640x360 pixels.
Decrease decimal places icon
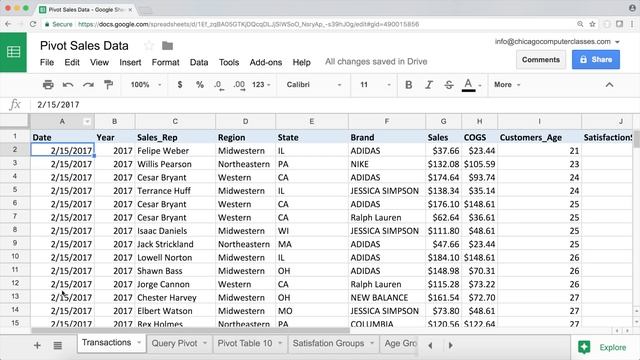[219, 85]
